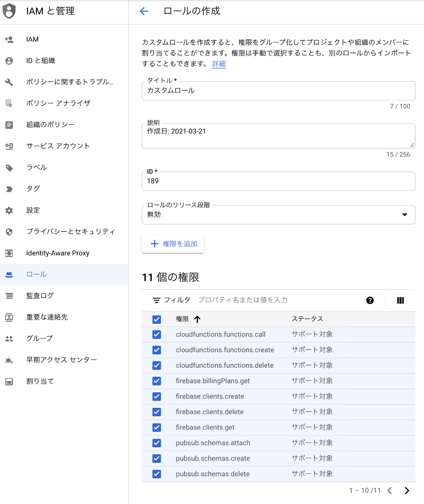Image resolution: width=424 pixels, height=504 pixels.
Task: Uncheck pubsub.schemas.attach permission
Action: (157, 443)
